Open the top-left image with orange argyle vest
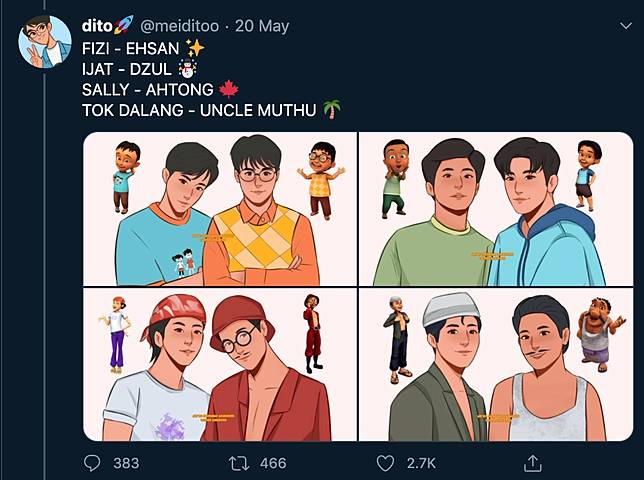Viewport: 644px width, 480px height. [x=218, y=209]
